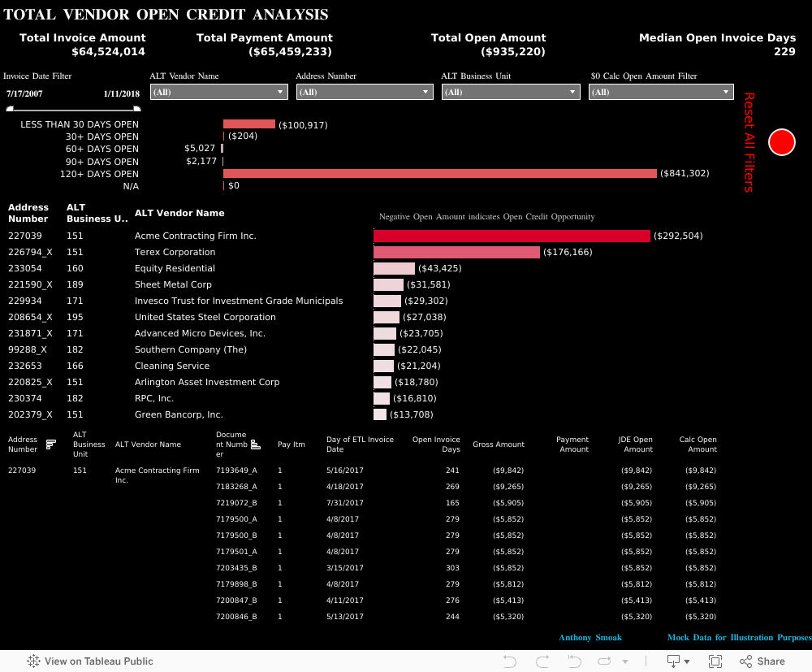Expand the $0 Calc Open Amount Filter dropdown
Viewport: 812px width, 672px height.
[x=661, y=92]
